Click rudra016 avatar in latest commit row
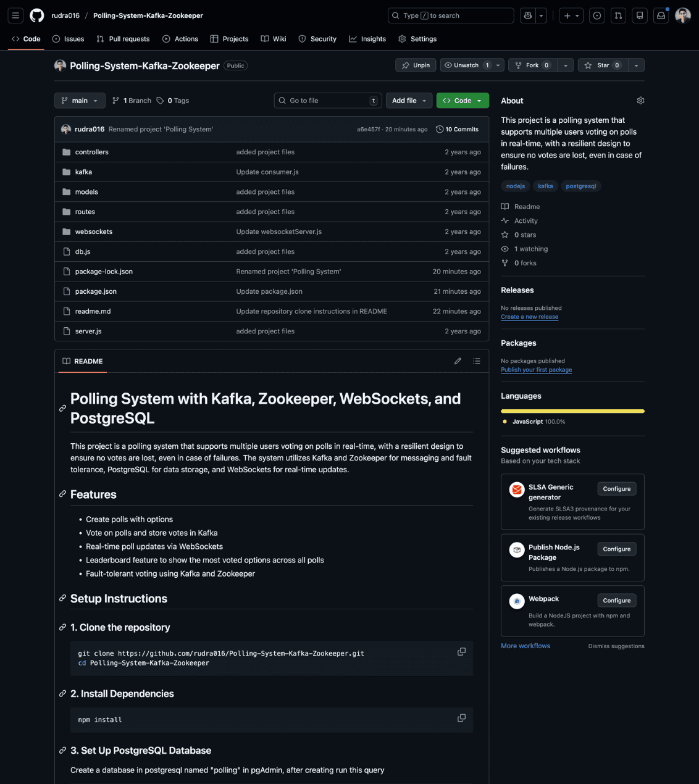The image size is (699, 784). (x=66, y=129)
